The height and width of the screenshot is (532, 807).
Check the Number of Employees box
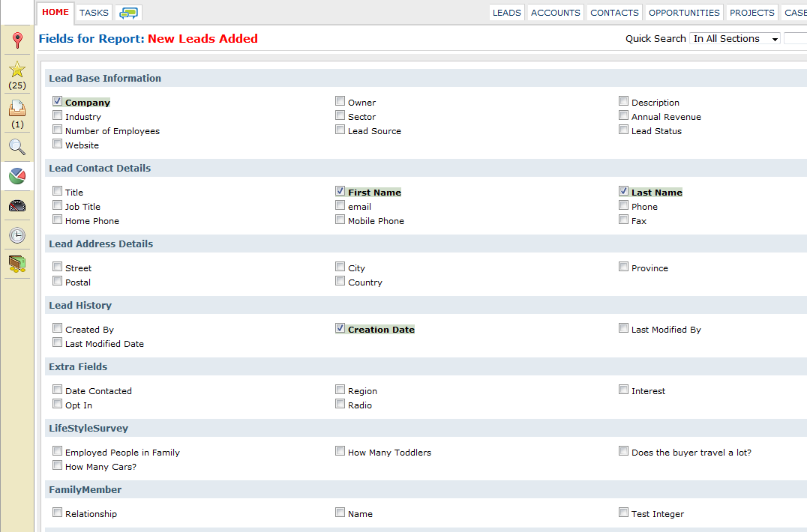click(x=57, y=130)
